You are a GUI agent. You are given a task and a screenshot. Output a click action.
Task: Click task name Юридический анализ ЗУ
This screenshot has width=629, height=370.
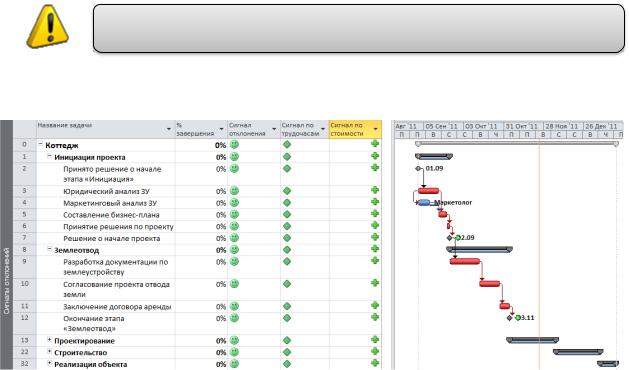point(106,191)
